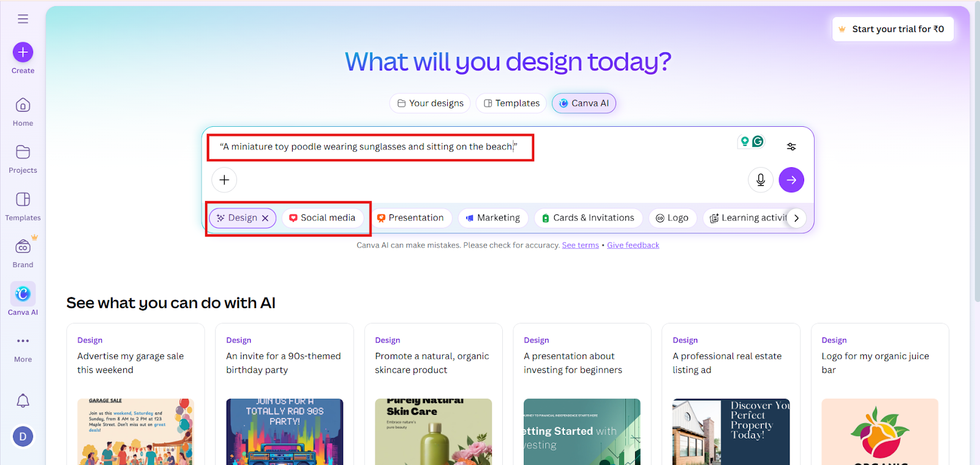Open the Give feedback link
980x465 pixels.
pyautogui.click(x=633, y=245)
